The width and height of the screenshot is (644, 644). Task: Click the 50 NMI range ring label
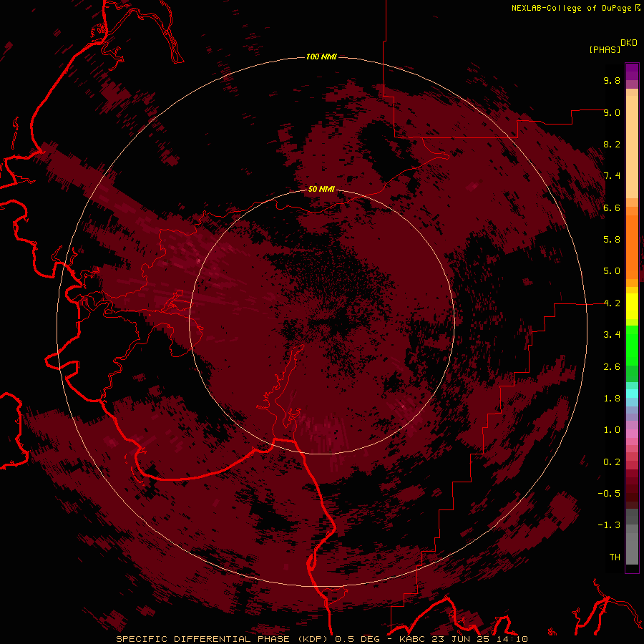pyautogui.click(x=321, y=189)
